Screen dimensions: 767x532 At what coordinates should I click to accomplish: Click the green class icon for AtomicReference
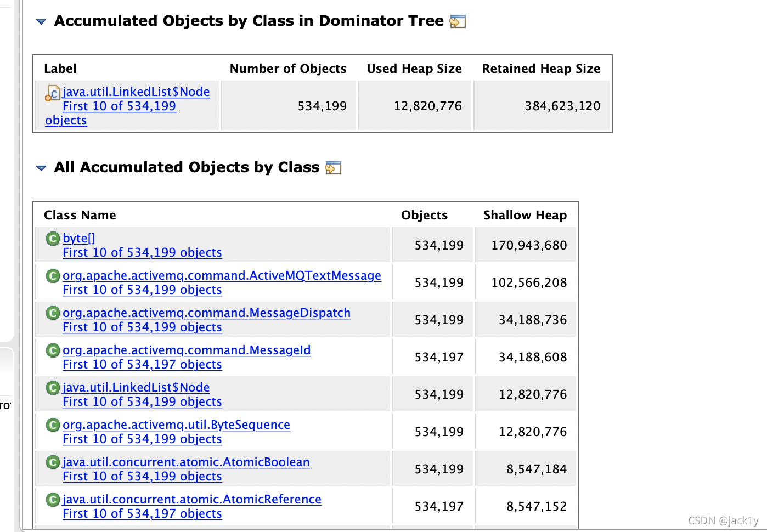[53, 500]
